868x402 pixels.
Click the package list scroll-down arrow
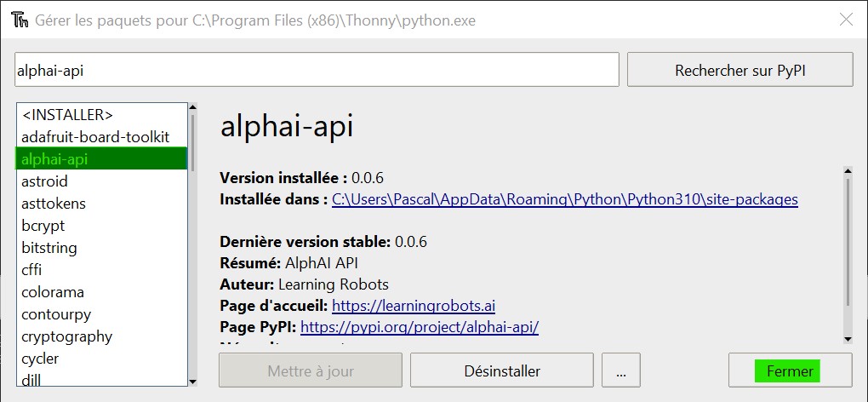point(192,382)
